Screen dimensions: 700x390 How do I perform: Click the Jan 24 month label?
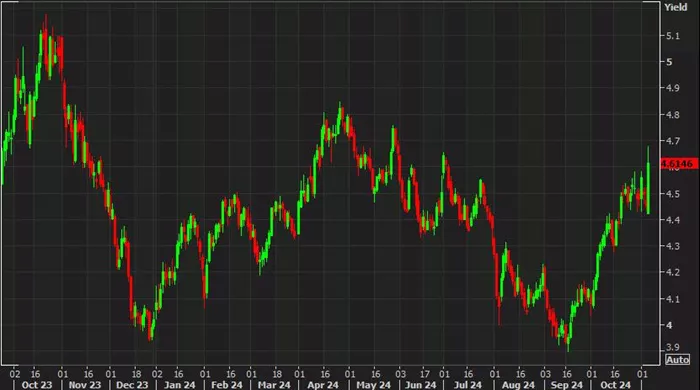coord(179,385)
